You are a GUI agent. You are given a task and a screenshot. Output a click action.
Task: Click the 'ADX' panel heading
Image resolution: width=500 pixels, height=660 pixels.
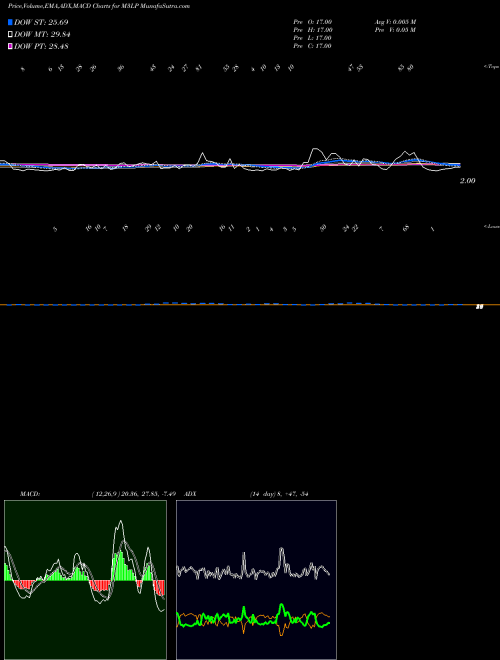[190, 494]
